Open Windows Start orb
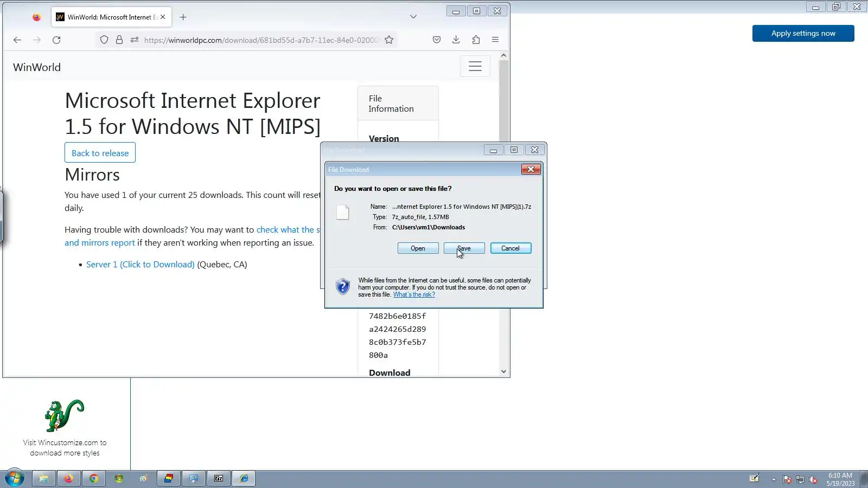Image resolution: width=868 pixels, height=488 pixels. [x=15, y=478]
